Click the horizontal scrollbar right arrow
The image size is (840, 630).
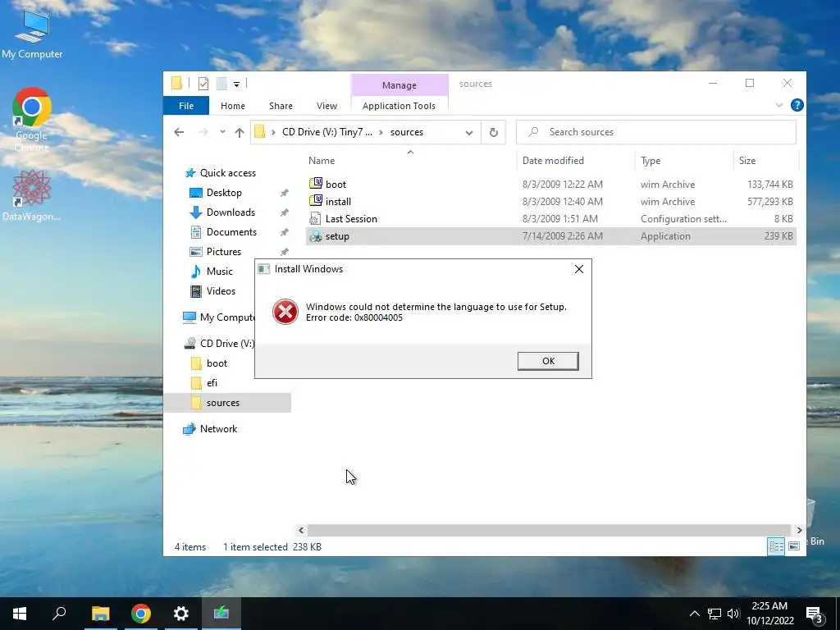click(x=799, y=531)
